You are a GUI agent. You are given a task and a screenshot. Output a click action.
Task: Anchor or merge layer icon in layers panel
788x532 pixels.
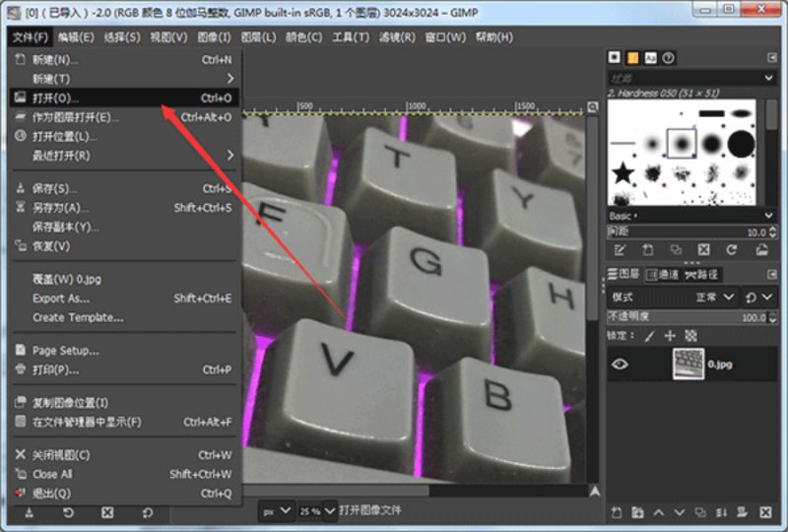[722, 512]
